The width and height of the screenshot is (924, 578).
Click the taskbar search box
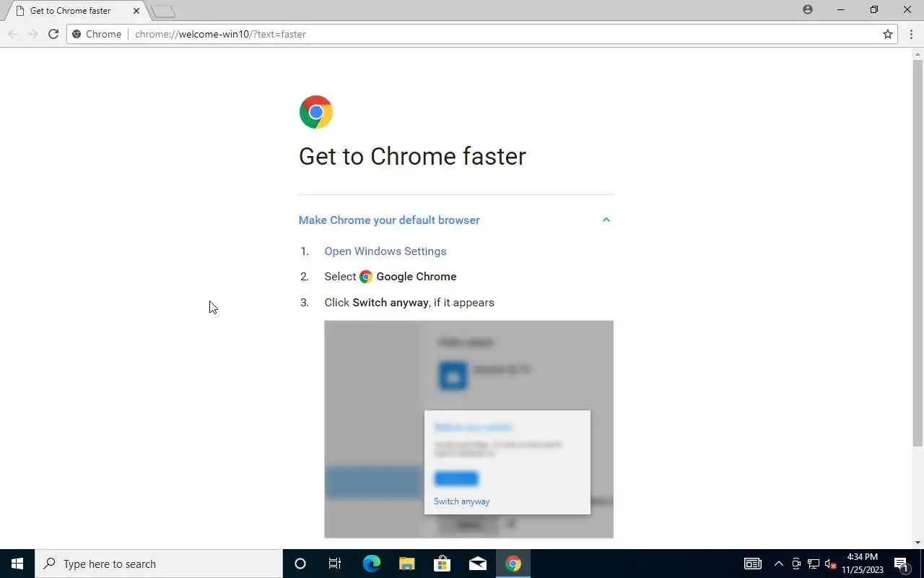coord(159,564)
